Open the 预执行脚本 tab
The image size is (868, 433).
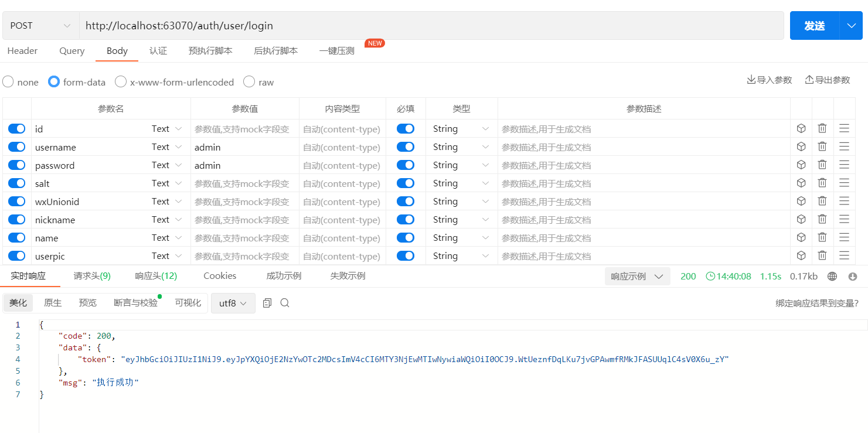(210, 51)
